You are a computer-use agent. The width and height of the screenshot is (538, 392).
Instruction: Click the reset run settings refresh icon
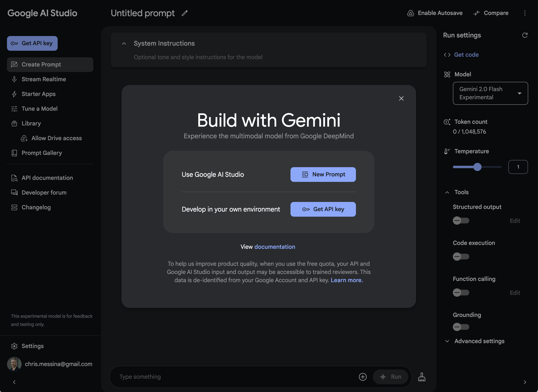525,35
